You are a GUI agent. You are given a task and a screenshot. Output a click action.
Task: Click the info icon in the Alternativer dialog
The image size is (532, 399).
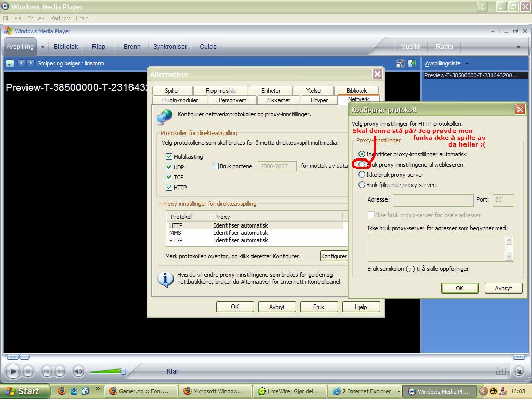[166, 280]
